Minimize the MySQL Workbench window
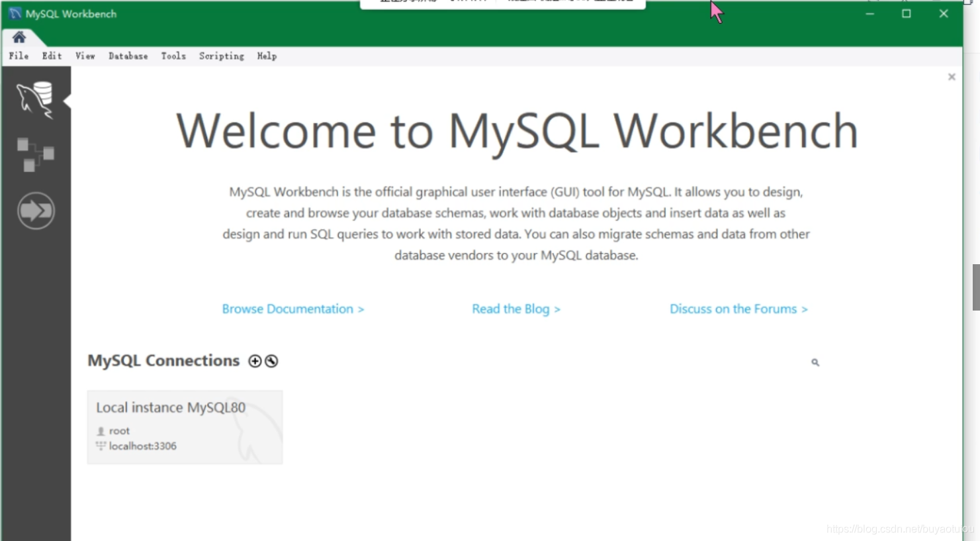Viewport: 980px width, 541px height. coord(870,14)
